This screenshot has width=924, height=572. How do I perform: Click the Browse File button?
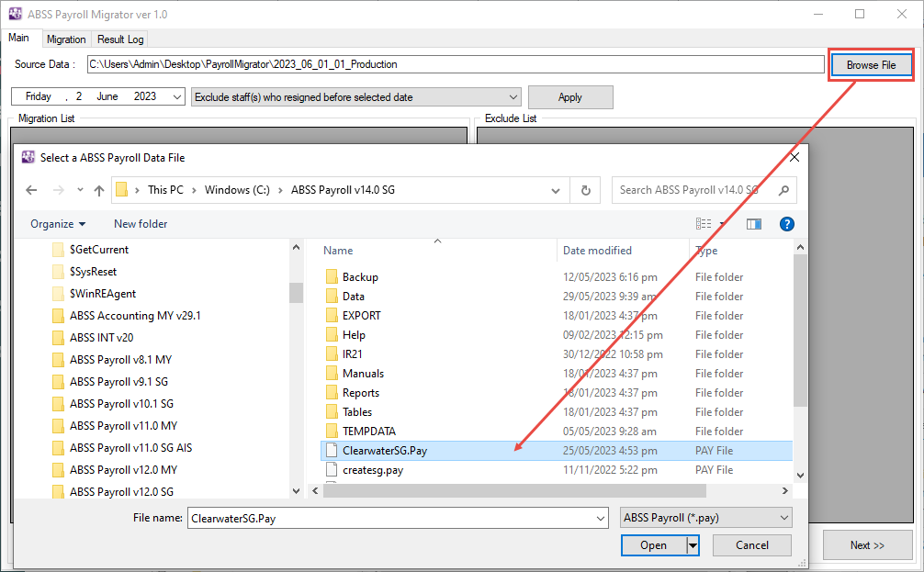[871, 65]
